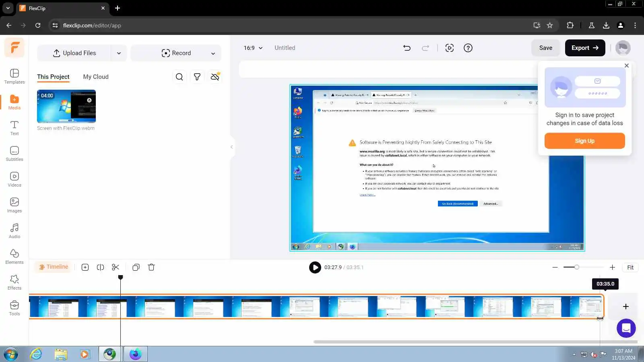644x362 pixels.
Task: Open a new browser tab
Action: [x=118, y=8]
